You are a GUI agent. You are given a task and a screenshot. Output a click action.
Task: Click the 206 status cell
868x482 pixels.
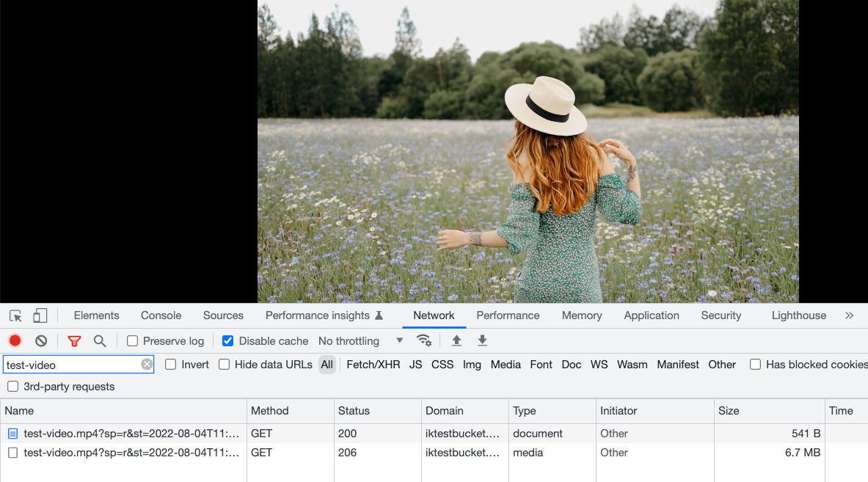point(378,453)
